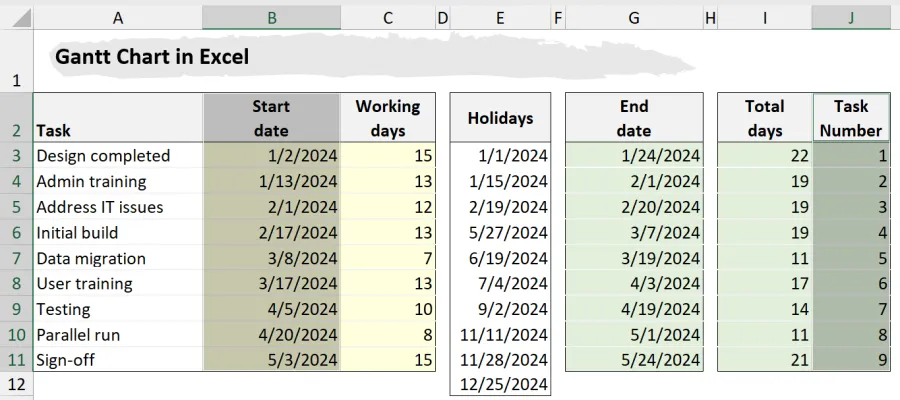900x400 pixels.
Task: Select row 7 via its row header
Action: click(x=16, y=258)
